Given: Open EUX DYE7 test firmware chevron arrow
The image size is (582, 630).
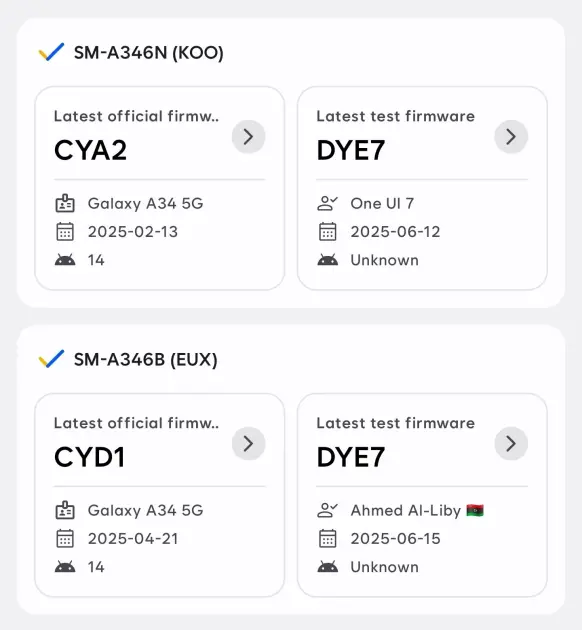Looking at the screenshot, I should (511, 444).
